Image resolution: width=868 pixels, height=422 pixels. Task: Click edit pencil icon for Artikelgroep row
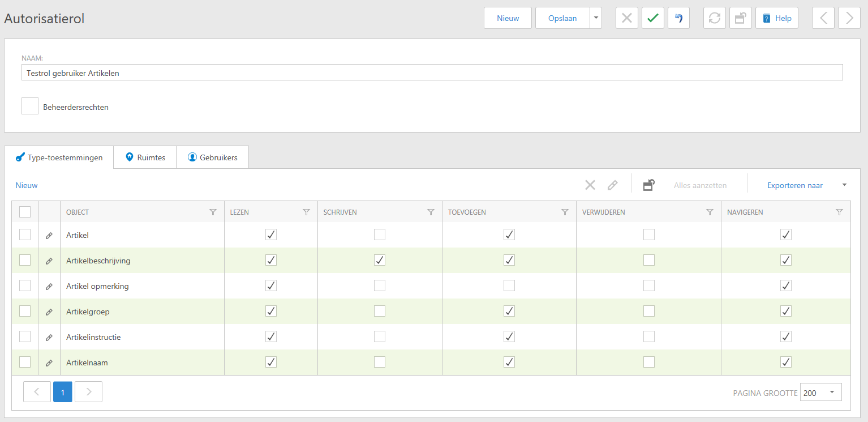[x=49, y=312]
